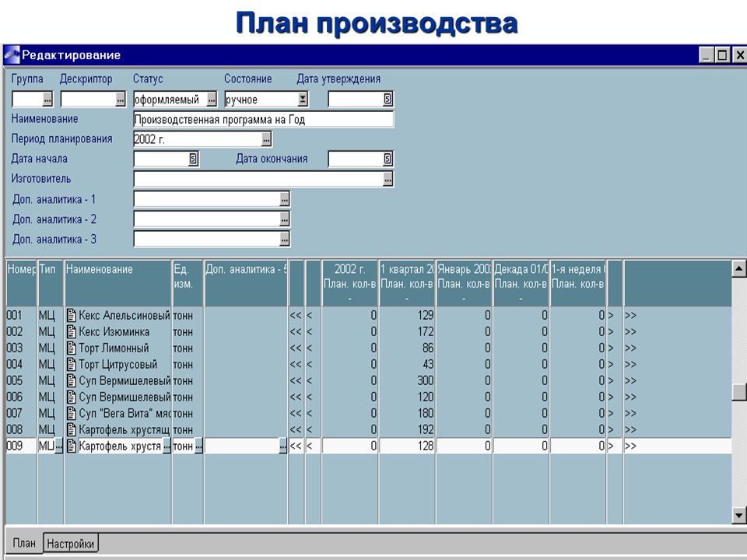This screenshot has width=747, height=560.
Task: Click the << button in row 009
Action: click(x=296, y=446)
